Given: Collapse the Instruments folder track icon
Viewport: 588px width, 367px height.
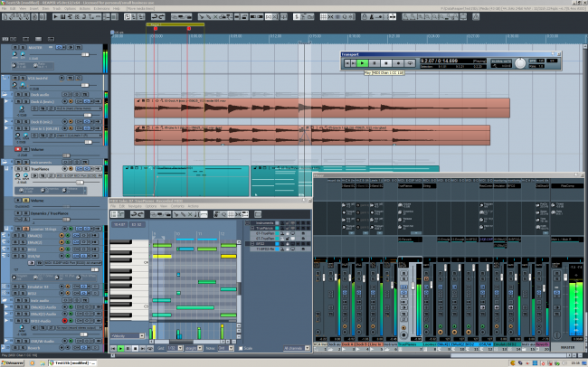Looking at the screenshot, I should pyautogui.click(x=5, y=162).
